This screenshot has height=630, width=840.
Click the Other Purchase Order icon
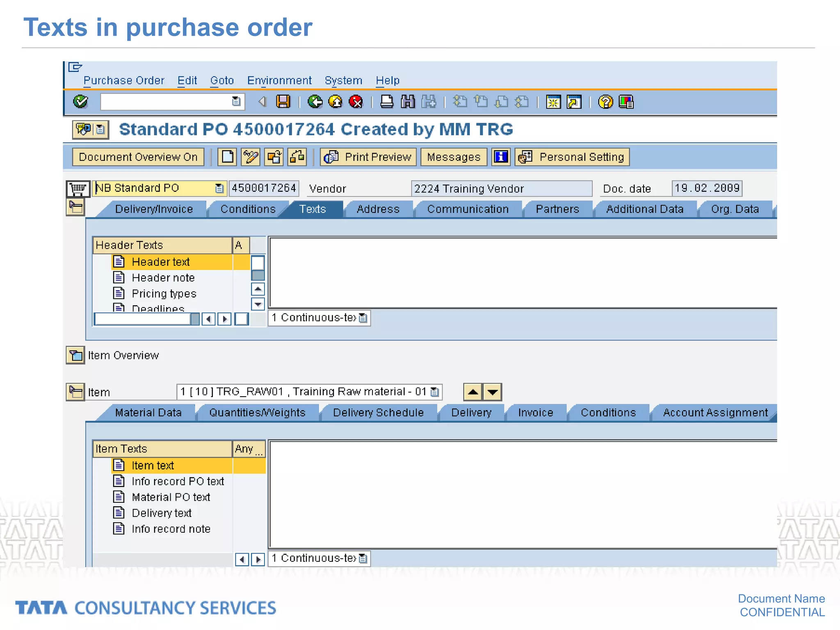[x=274, y=157]
